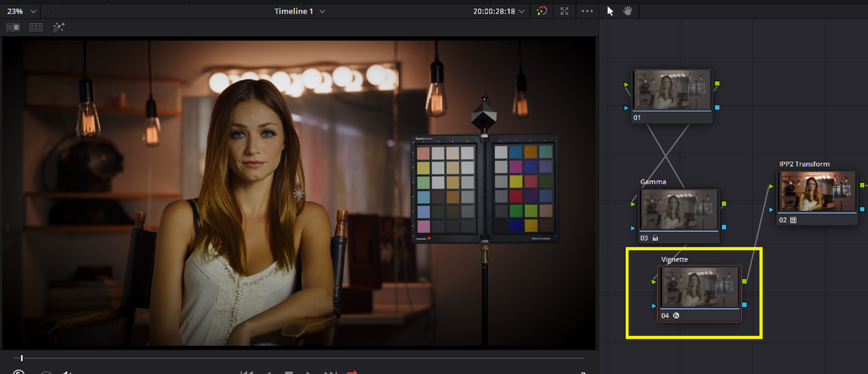Click Vignette node's blue key input connector
868x374 pixels.
coord(654,305)
